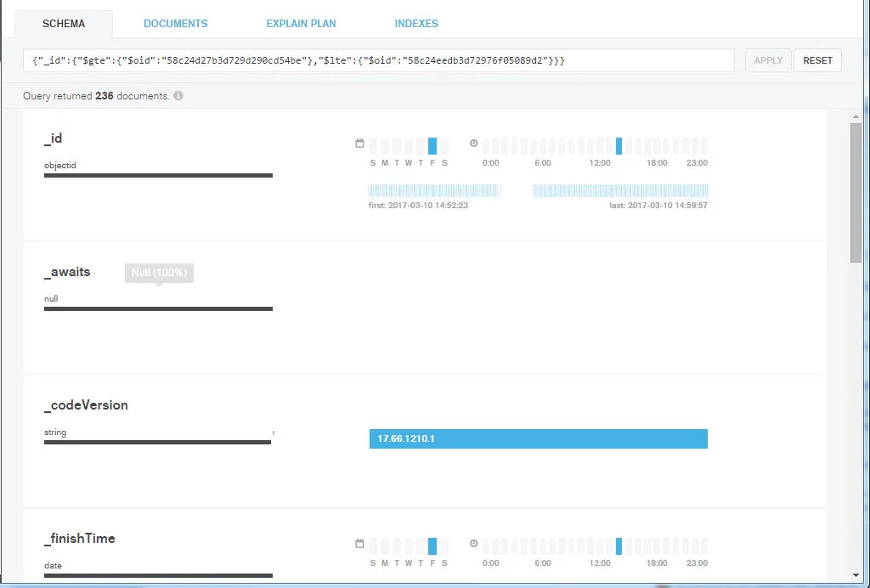This screenshot has width=870, height=588.
Task: Click the date type bar for _finishTime
Action: click(158, 575)
